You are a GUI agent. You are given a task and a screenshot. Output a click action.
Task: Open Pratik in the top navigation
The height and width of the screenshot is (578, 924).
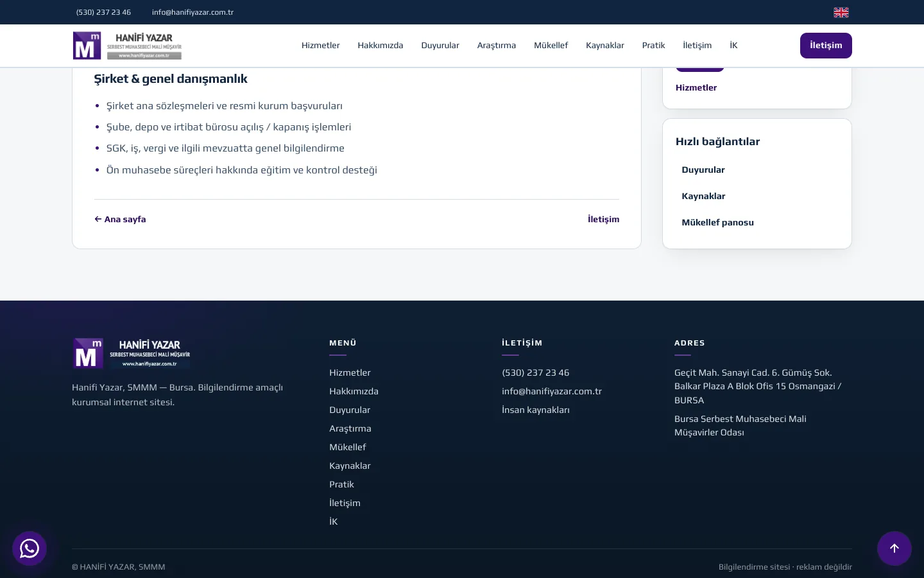[x=654, y=46]
